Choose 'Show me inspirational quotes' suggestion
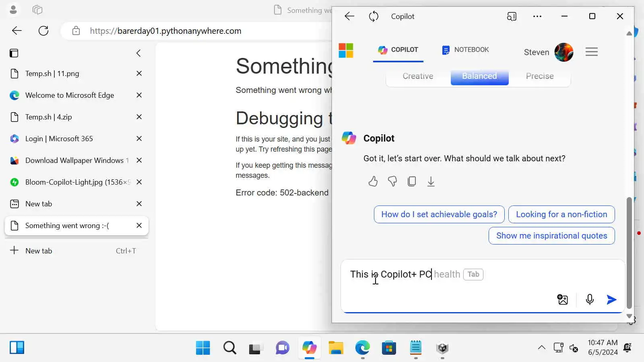 click(x=552, y=236)
